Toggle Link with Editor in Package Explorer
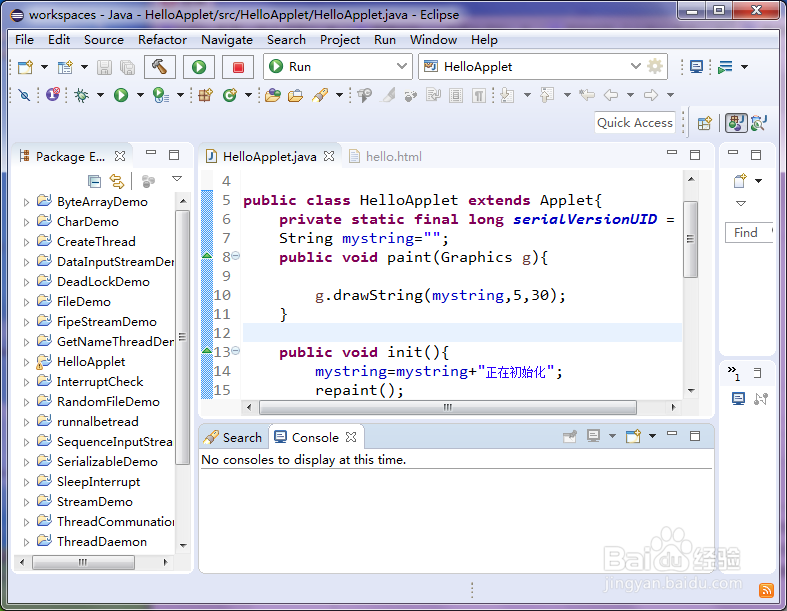 click(116, 181)
